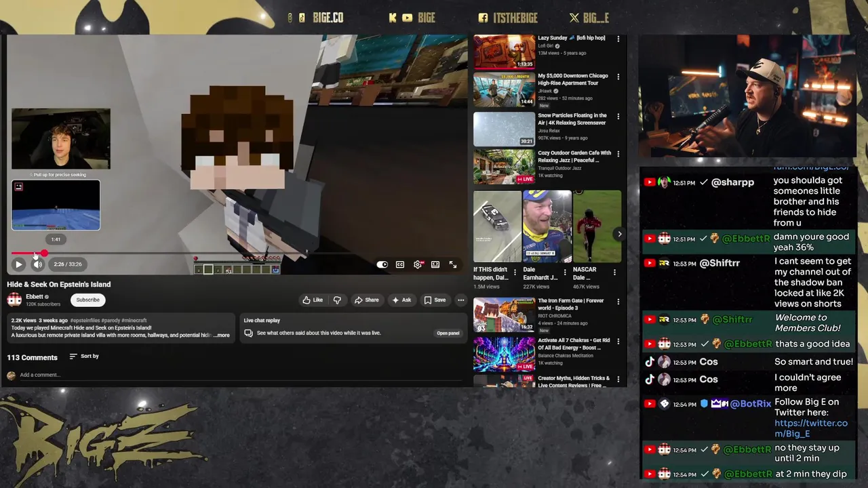Switch to theater mode
The width and height of the screenshot is (868, 488).
coord(435,264)
